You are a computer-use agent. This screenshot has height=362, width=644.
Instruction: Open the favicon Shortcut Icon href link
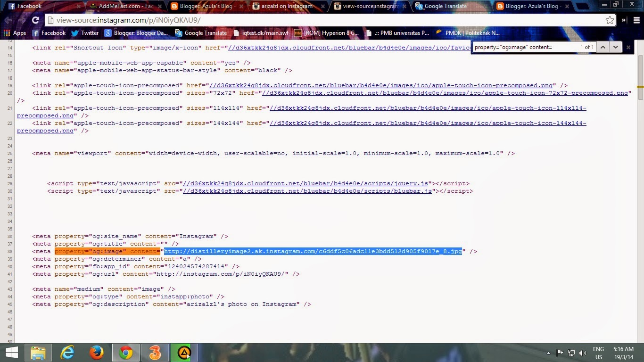pos(349,48)
